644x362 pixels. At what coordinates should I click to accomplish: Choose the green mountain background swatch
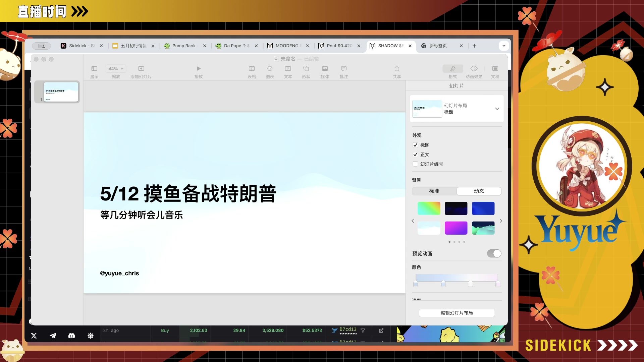click(x=483, y=228)
